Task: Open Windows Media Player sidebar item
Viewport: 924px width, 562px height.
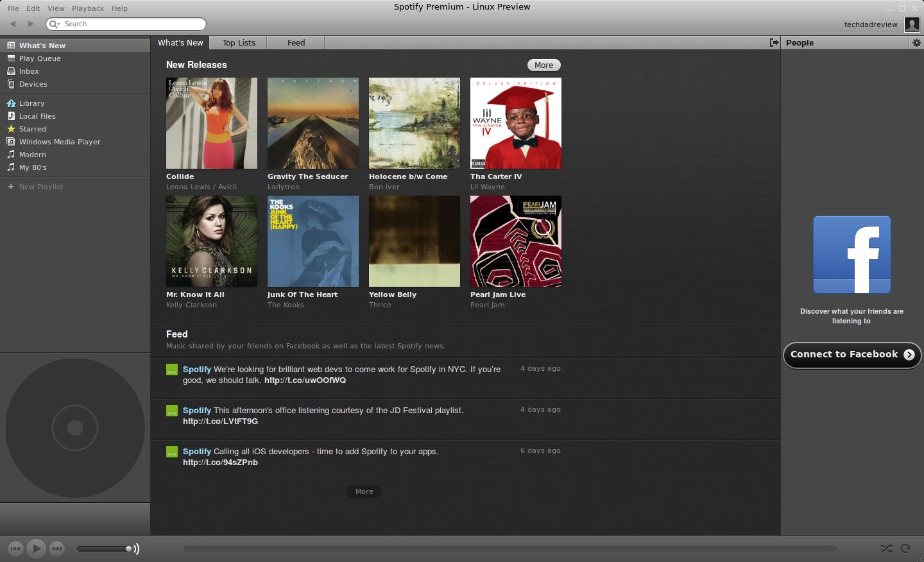Action: 75,142
